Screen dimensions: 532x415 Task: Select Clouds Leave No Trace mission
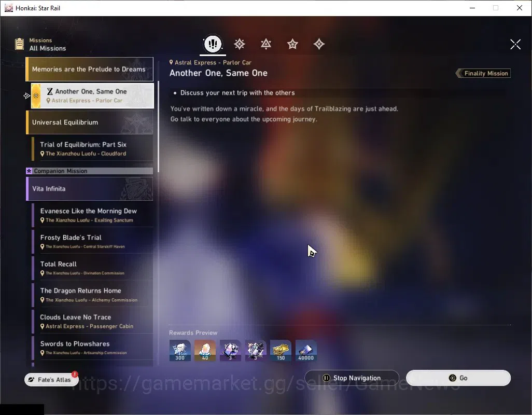pos(92,321)
